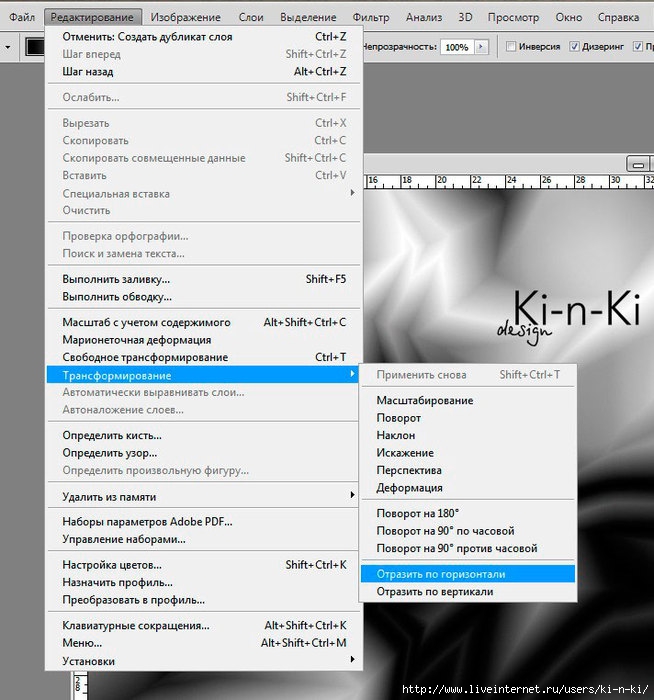Choose Отразить по вертикали

pos(468,592)
